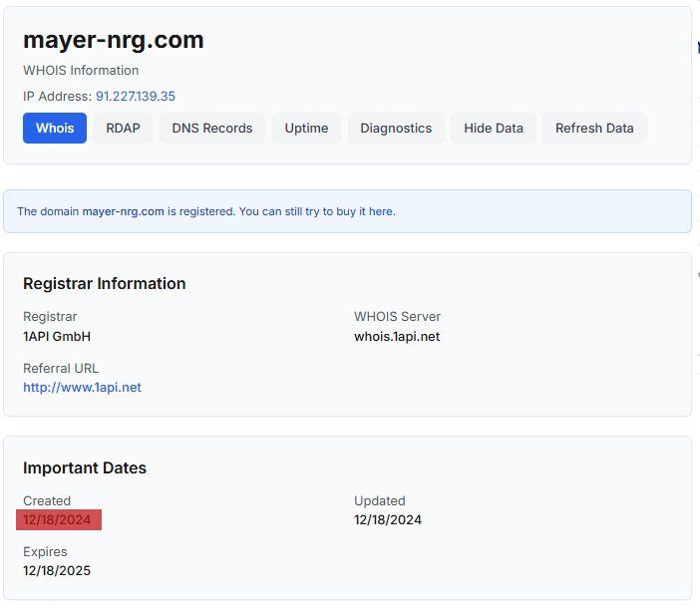Click the WHOIS Information subtitle

[81, 71]
